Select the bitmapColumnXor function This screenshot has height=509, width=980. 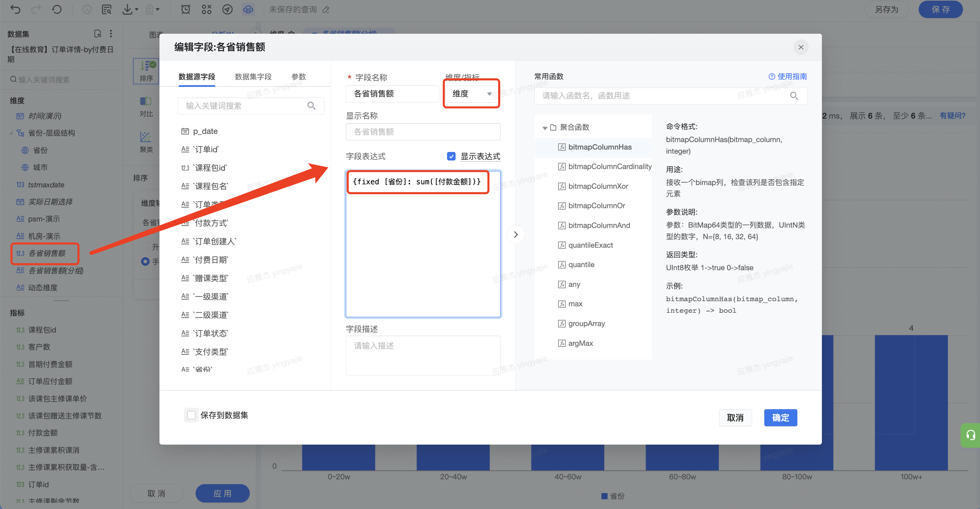598,186
